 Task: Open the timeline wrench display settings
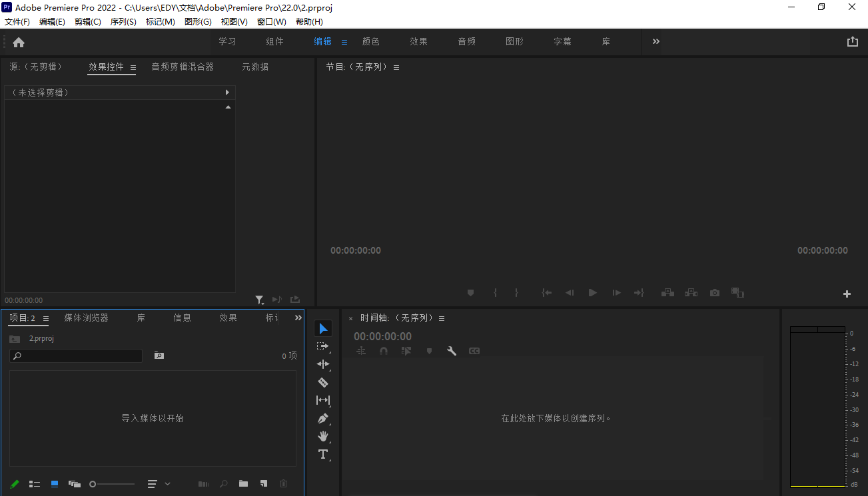pyautogui.click(x=452, y=351)
